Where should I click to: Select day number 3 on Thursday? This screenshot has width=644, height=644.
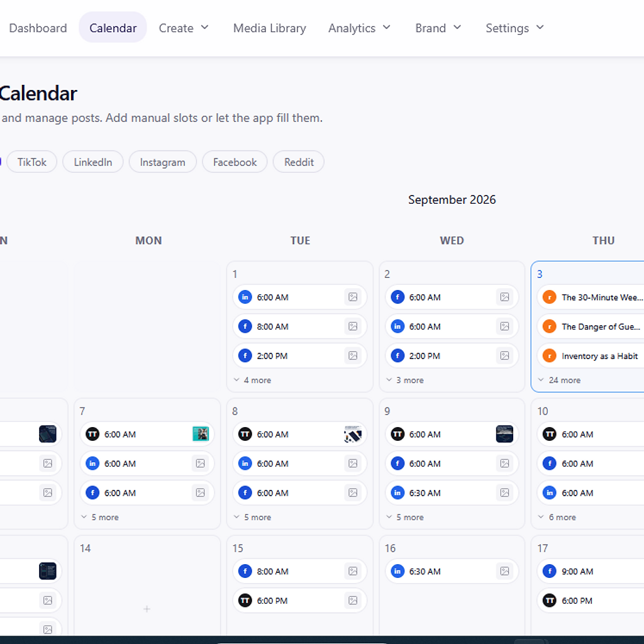[x=540, y=274]
